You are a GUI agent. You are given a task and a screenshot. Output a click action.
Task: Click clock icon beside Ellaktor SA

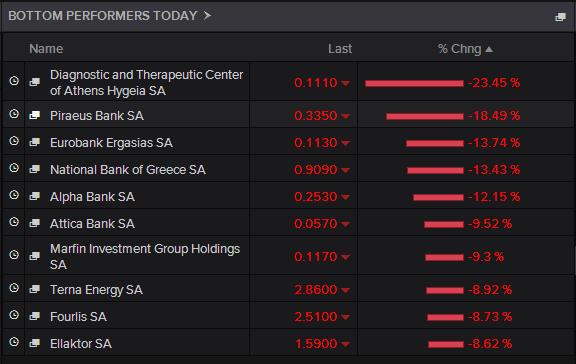click(14, 342)
